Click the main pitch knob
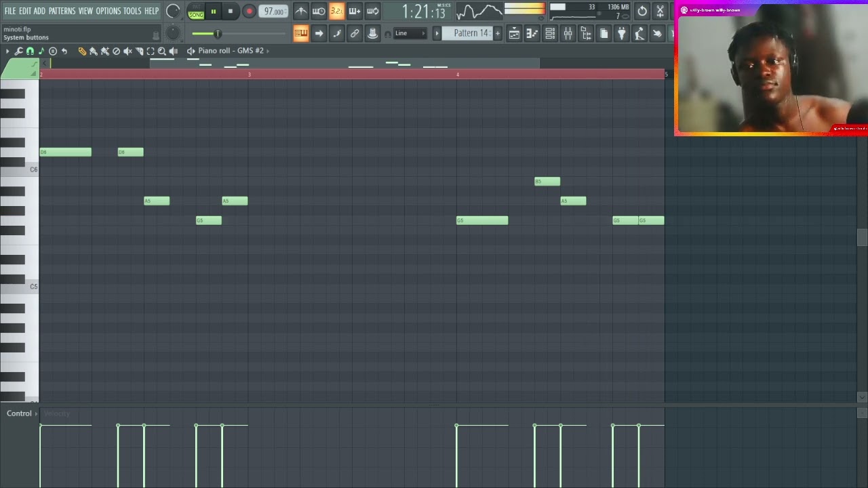This screenshot has height=488, width=868. tap(173, 33)
